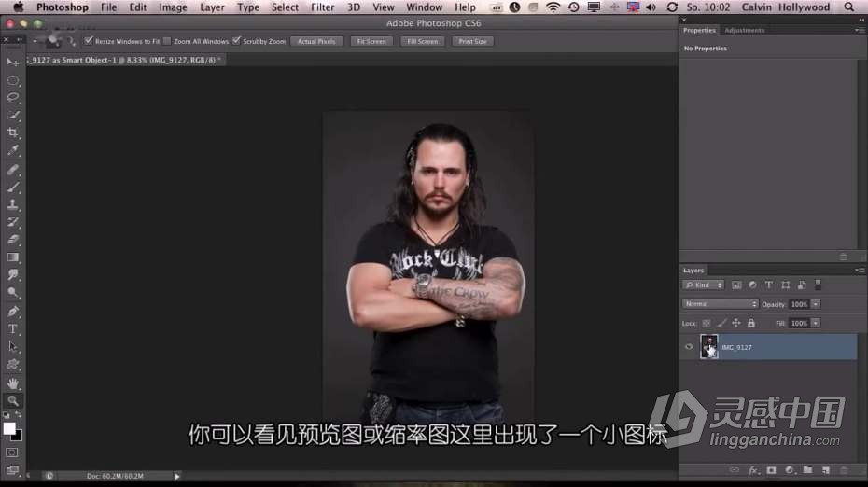The image size is (868, 487).
Task: Toggle shape layer filter
Action: click(x=786, y=285)
